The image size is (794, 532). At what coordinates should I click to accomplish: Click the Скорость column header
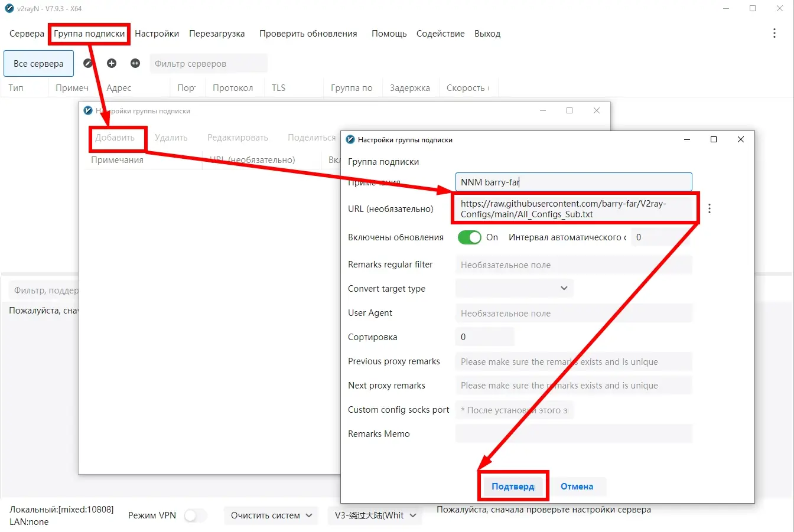point(467,88)
